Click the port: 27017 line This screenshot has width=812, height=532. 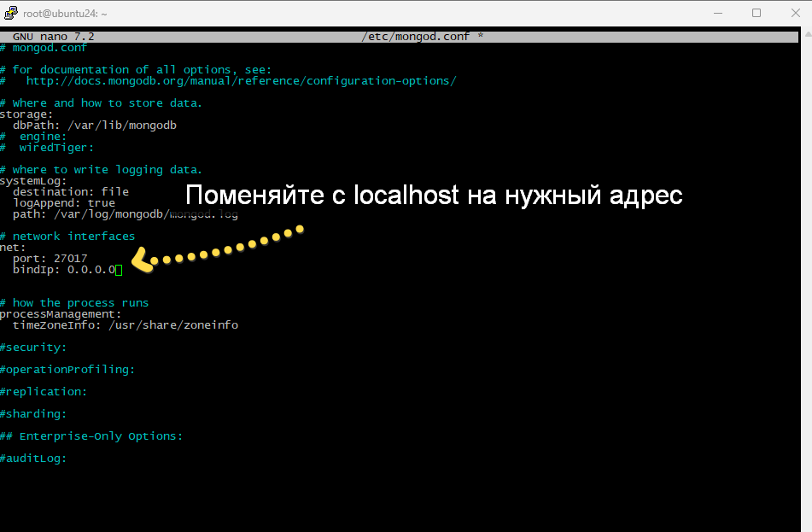tap(50, 258)
